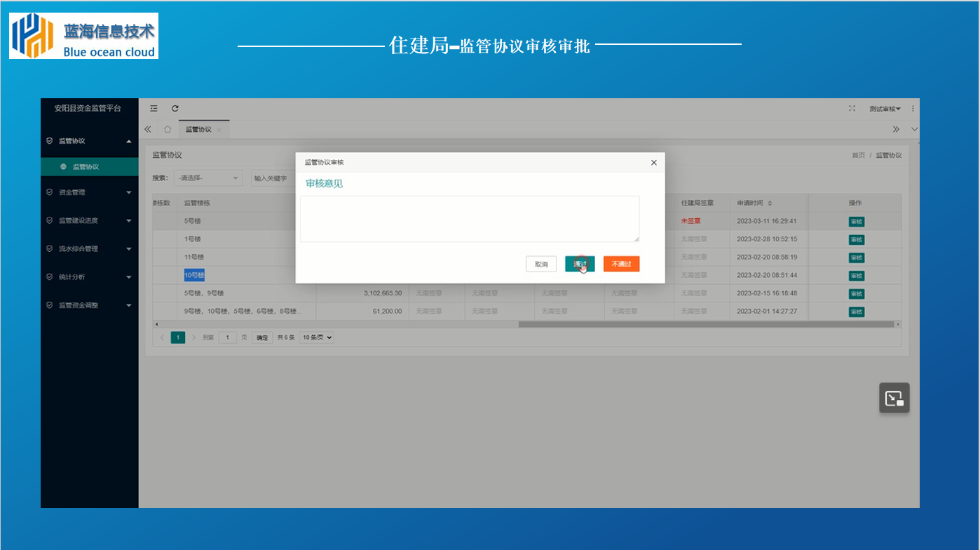Select page 1 in pagination

pyautogui.click(x=178, y=337)
